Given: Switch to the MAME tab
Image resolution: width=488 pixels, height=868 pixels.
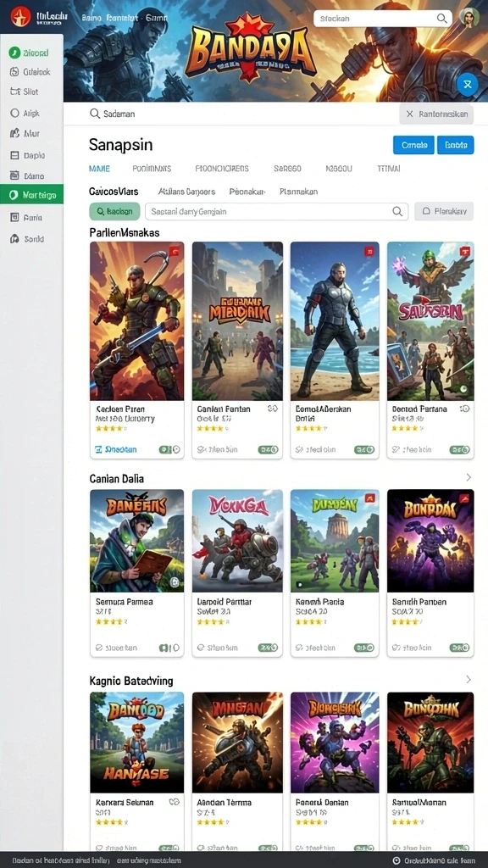Looking at the screenshot, I should (100, 169).
